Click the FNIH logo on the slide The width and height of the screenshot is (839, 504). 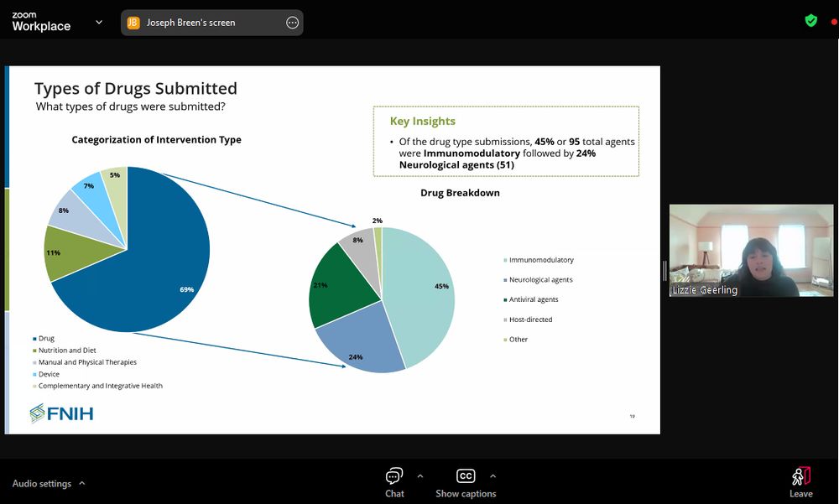60,413
